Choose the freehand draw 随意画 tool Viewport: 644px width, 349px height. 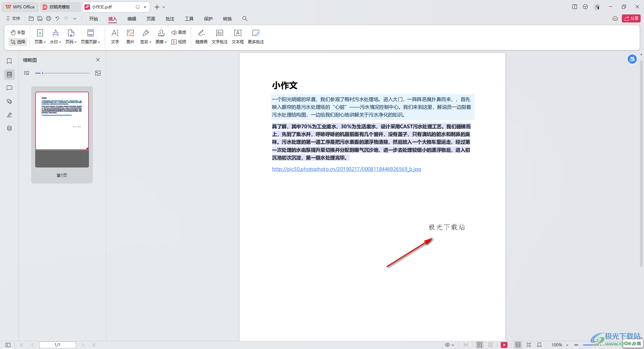point(202,37)
